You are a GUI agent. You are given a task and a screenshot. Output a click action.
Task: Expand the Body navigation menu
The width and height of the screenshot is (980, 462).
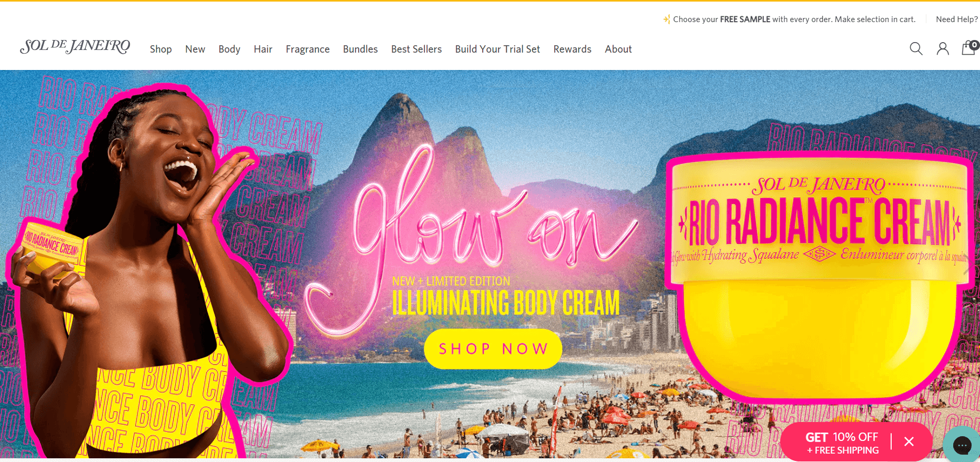pyautogui.click(x=229, y=49)
